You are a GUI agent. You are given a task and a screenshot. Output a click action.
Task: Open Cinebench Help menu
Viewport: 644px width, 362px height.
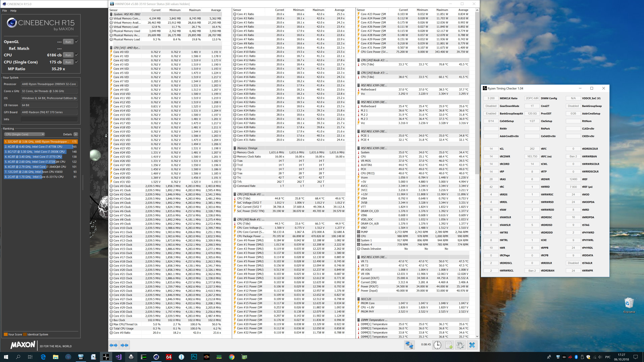coord(13,11)
